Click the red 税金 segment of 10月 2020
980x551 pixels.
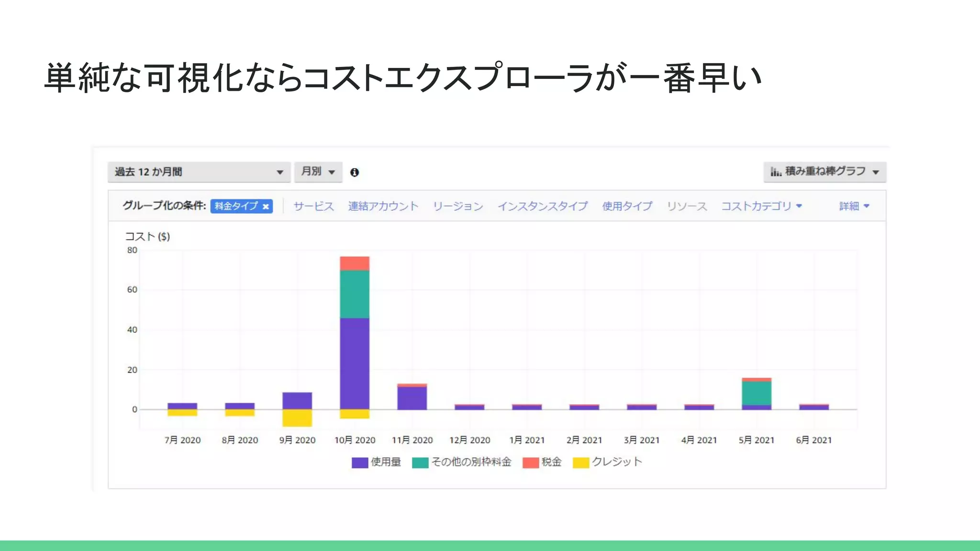coord(355,264)
